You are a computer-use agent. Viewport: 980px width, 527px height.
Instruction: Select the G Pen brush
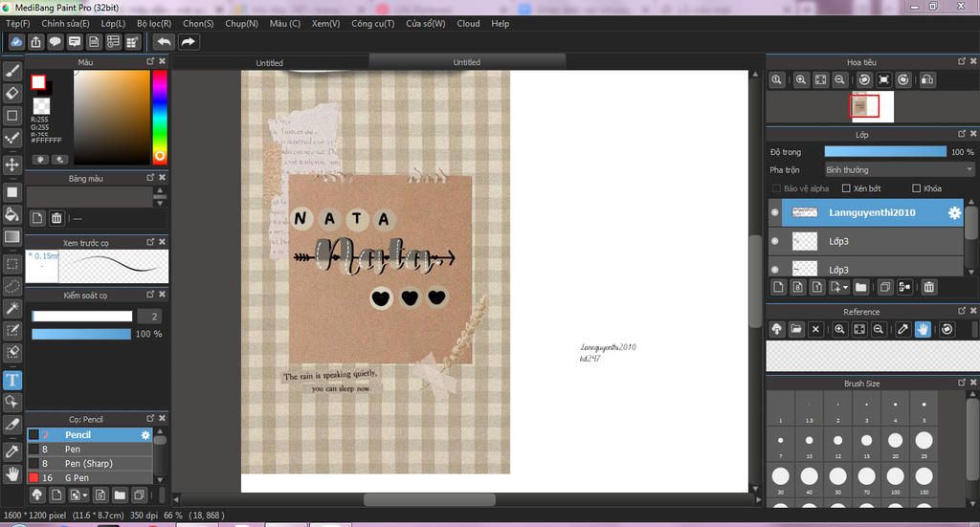[89, 477]
